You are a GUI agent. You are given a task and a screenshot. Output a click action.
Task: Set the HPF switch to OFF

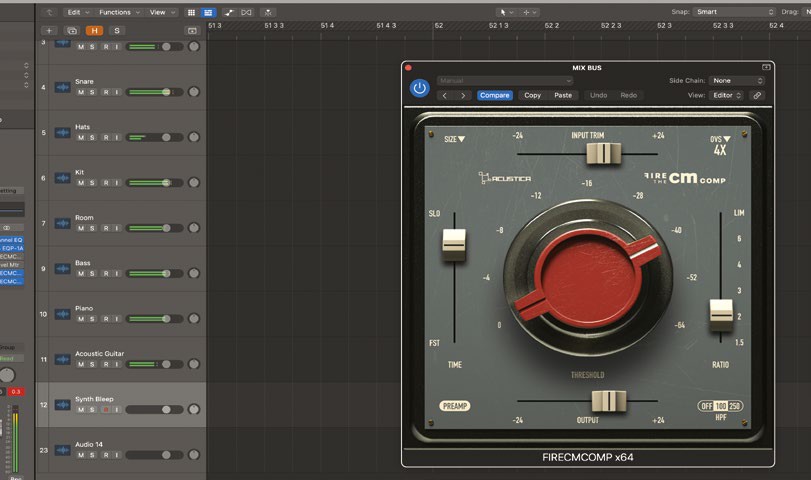[707, 406]
